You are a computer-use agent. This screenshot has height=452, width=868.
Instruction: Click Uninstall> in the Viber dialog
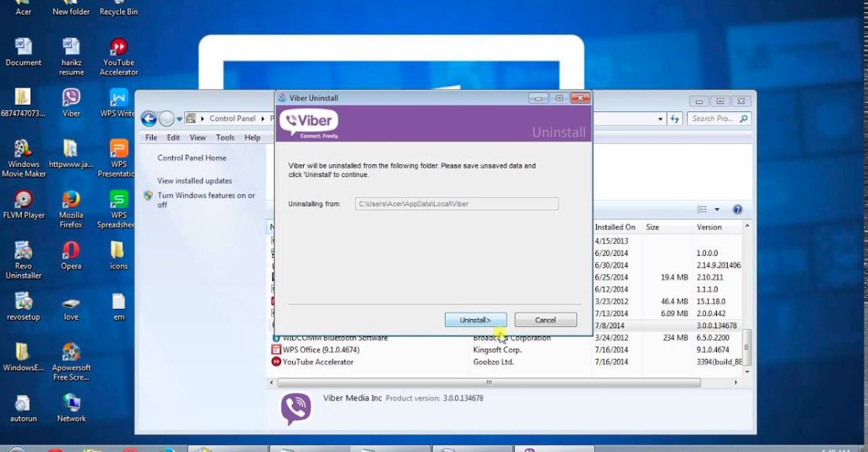click(475, 320)
